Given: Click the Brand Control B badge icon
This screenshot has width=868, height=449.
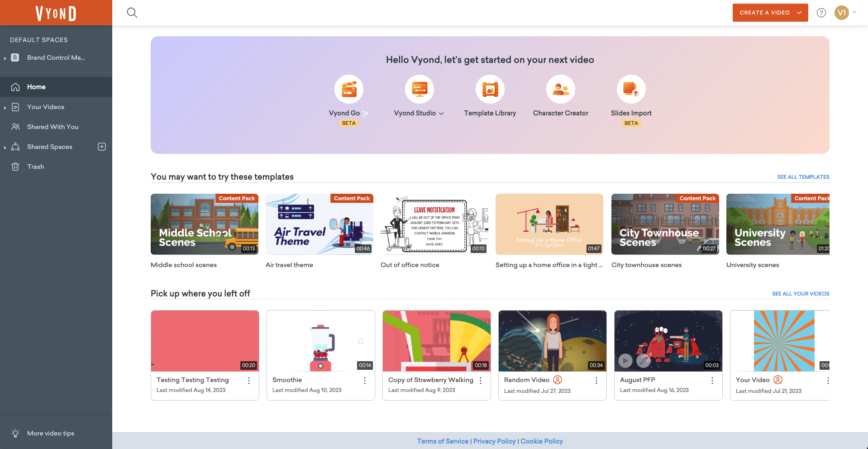Looking at the screenshot, I should 15,57.
